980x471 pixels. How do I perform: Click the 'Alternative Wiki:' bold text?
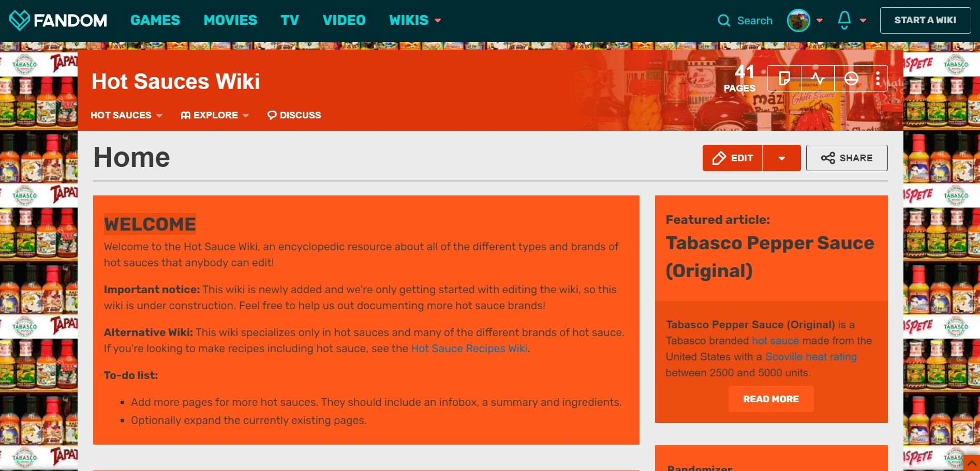click(x=149, y=332)
